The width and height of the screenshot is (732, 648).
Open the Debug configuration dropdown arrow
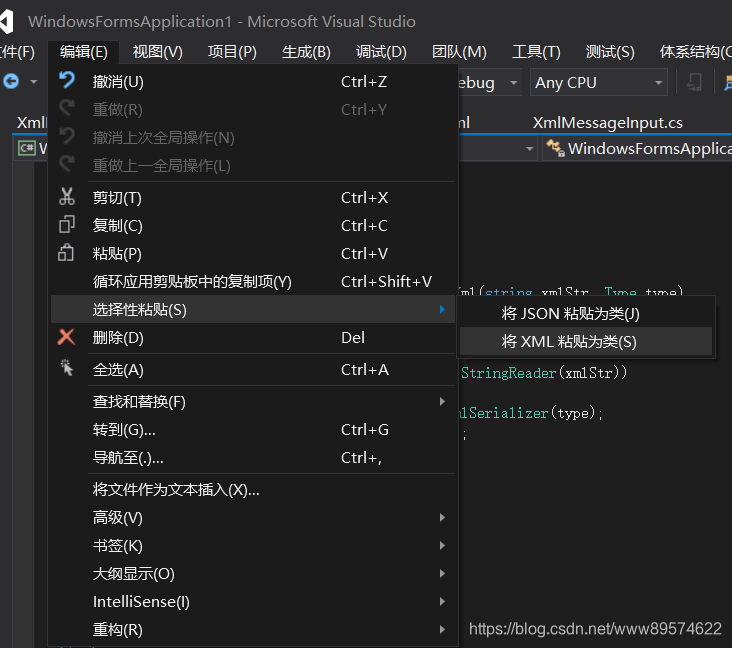514,83
